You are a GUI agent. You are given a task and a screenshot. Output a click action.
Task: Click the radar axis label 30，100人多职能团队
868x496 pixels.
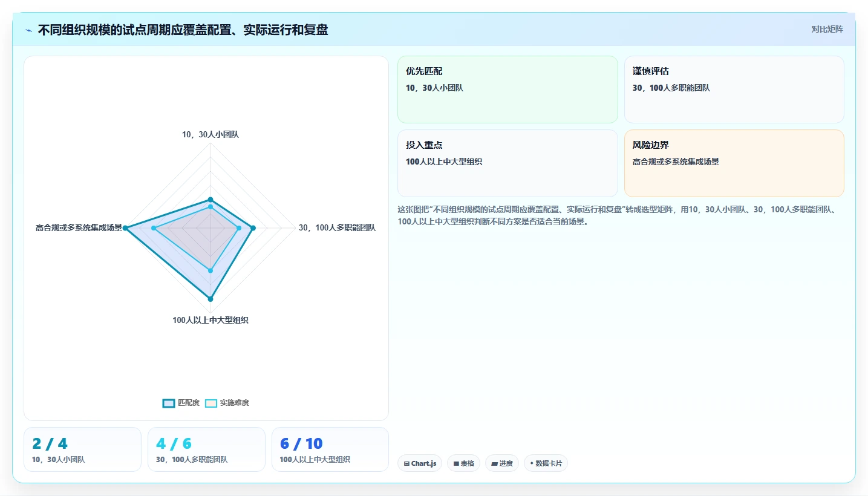click(x=337, y=228)
